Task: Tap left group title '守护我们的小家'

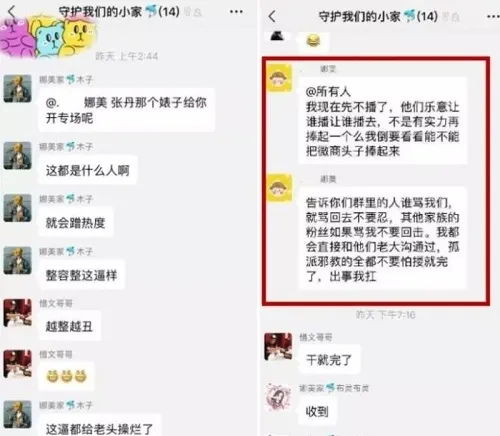Action: tap(100, 12)
